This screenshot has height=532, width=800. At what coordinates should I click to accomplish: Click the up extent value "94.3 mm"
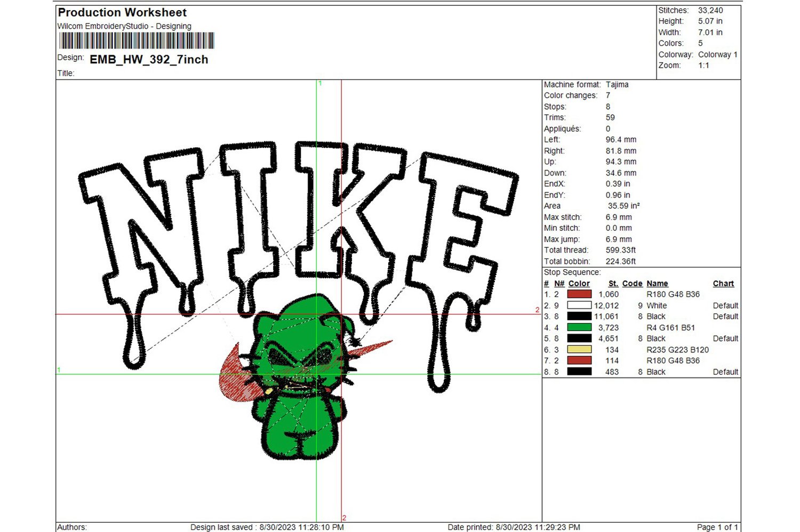[x=621, y=162]
